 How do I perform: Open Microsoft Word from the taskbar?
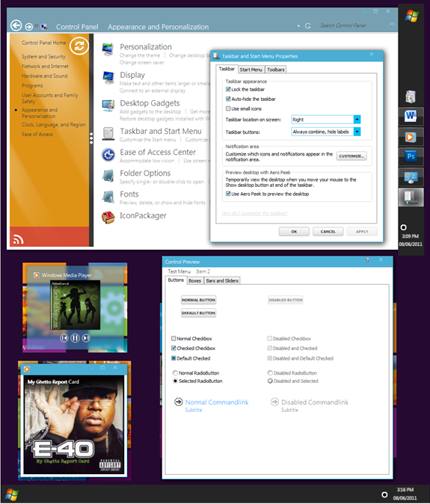(x=411, y=116)
